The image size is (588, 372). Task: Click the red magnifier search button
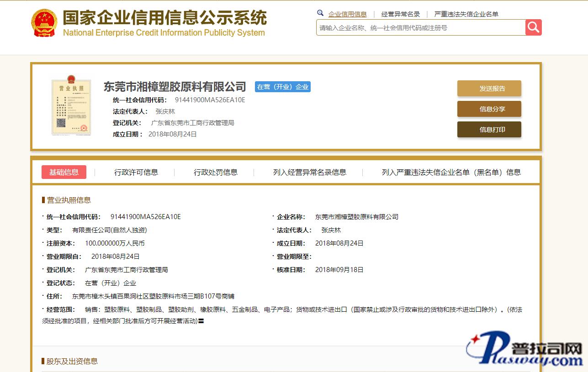click(x=533, y=27)
